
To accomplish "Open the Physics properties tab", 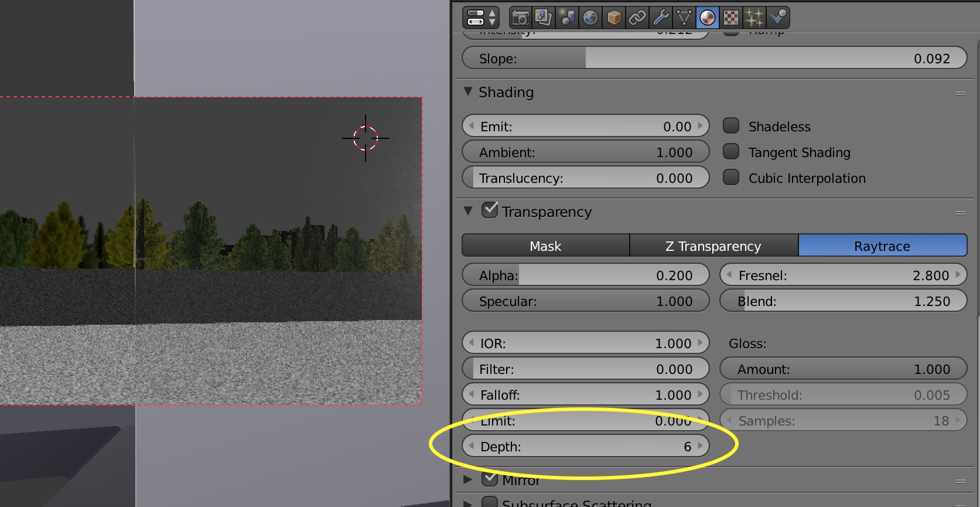I will coord(778,18).
